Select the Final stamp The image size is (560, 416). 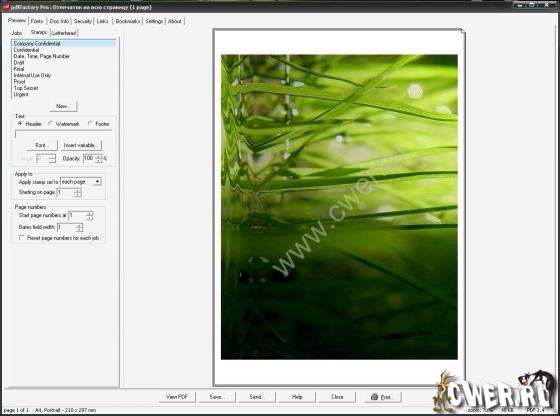pos(64,69)
